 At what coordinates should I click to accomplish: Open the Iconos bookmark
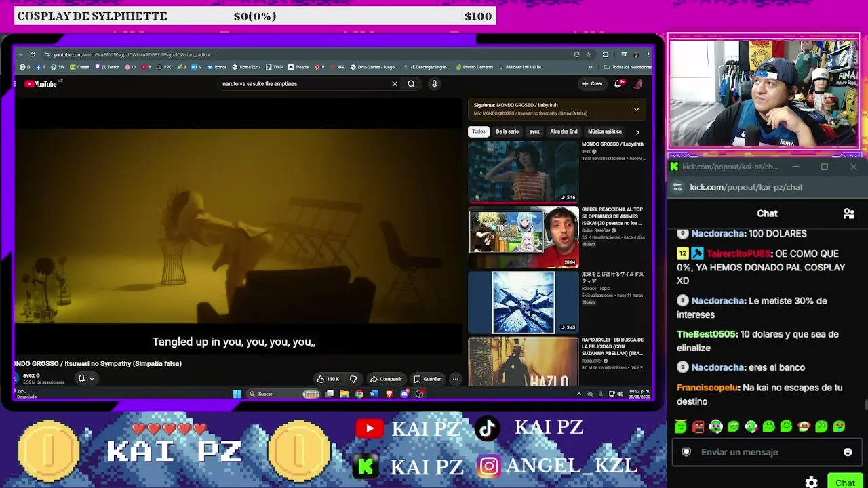pyautogui.click(x=217, y=67)
